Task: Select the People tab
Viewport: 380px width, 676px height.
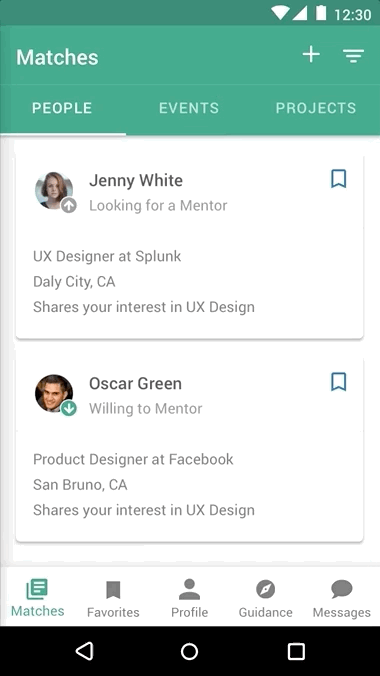Action: [62, 108]
